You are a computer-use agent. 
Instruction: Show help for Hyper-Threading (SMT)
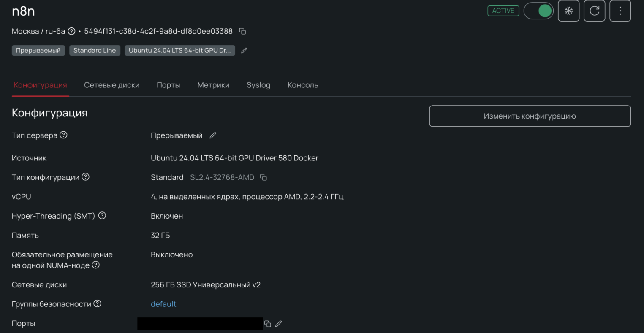point(102,216)
